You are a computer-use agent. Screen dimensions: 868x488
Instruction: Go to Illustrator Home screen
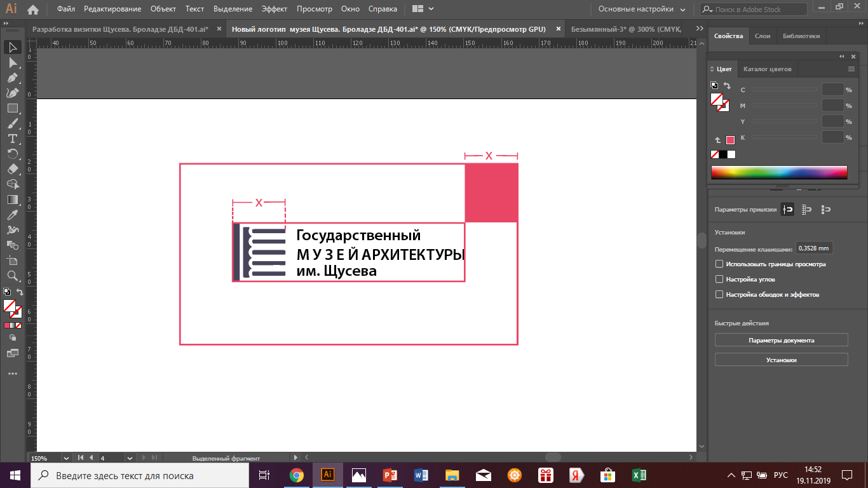point(33,10)
